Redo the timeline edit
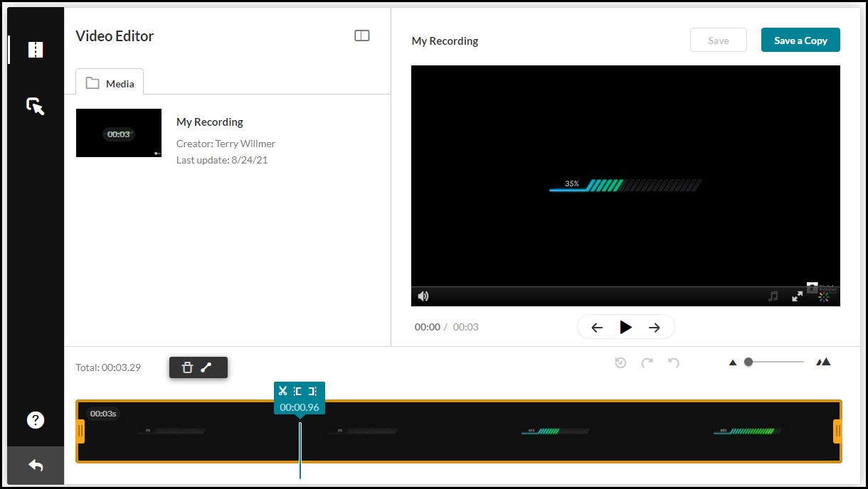Screen dimensions: 868x489 647,362
